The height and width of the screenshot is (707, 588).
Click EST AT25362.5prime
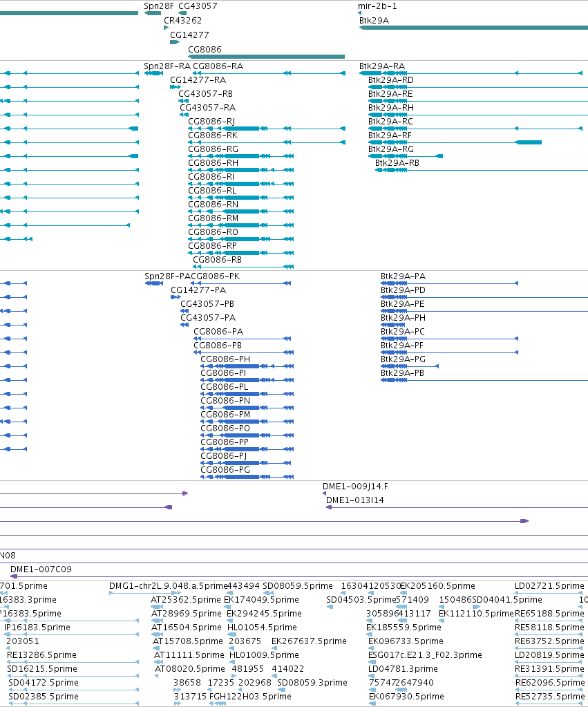(186, 600)
